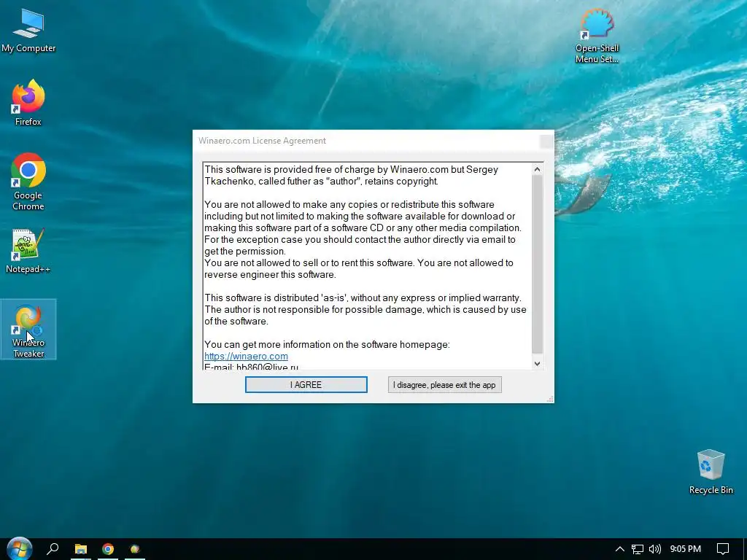Open the Action Center notifications icon
This screenshot has width=747, height=560.
coord(723,549)
